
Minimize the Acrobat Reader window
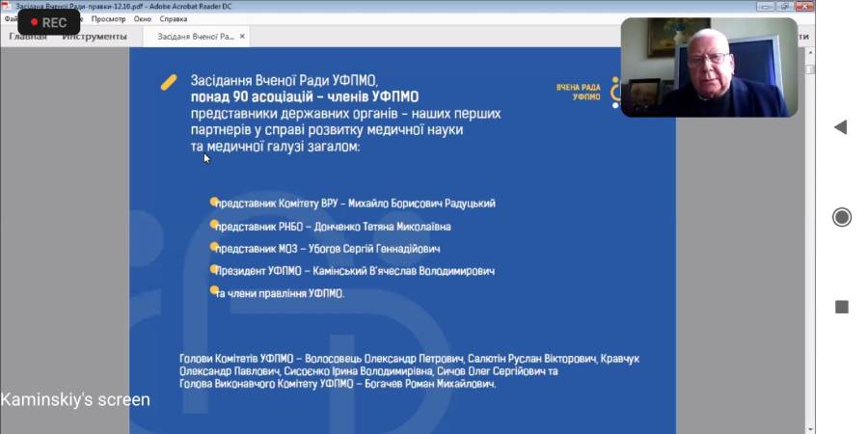(x=766, y=6)
